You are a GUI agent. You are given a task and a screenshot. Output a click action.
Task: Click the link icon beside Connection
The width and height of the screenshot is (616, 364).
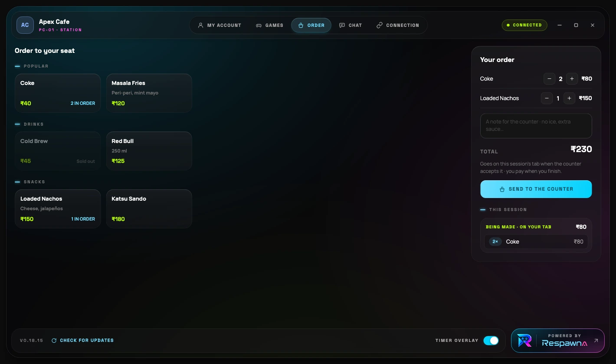380,25
